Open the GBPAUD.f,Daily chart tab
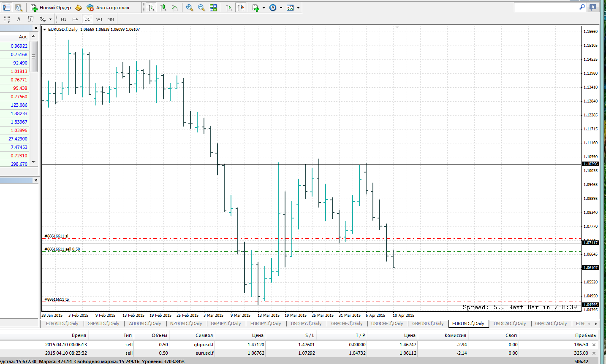The height and width of the screenshot is (364, 606). pyautogui.click(x=103, y=324)
